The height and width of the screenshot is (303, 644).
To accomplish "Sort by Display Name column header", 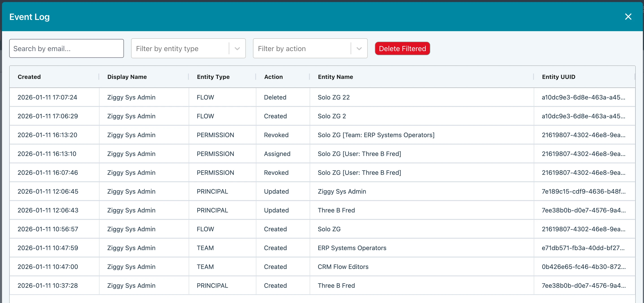I will [x=127, y=77].
